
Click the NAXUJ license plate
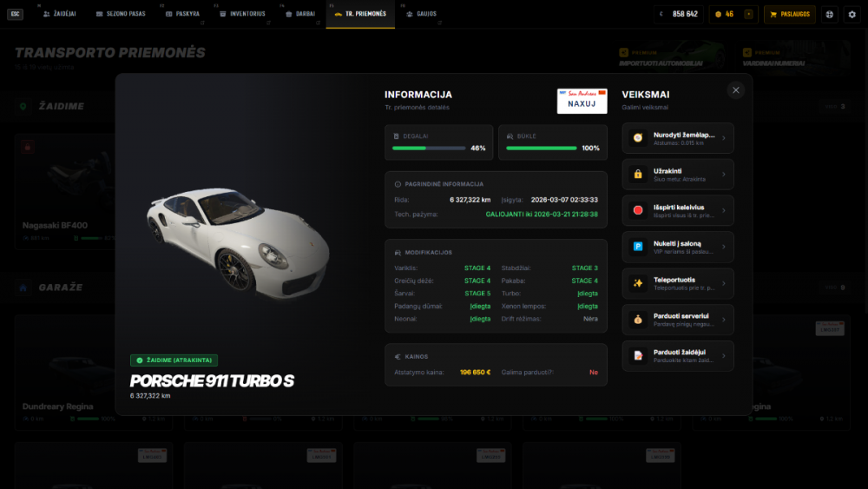(x=582, y=101)
